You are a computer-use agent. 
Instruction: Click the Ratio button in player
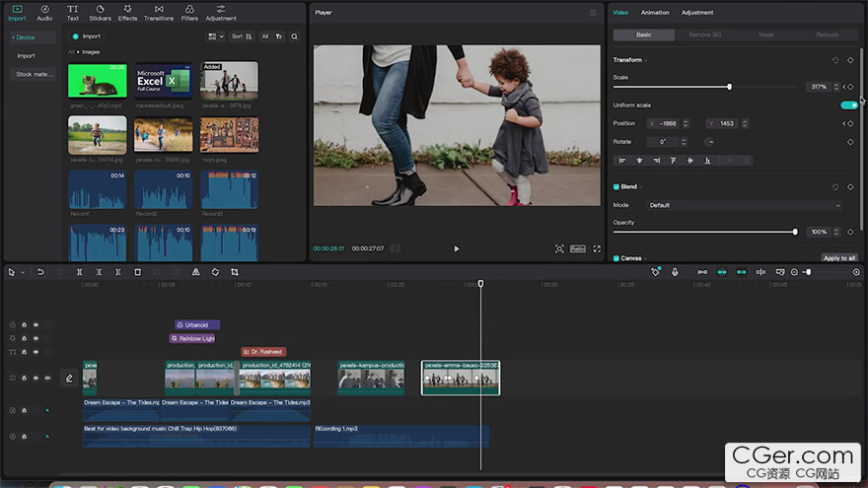click(x=577, y=249)
